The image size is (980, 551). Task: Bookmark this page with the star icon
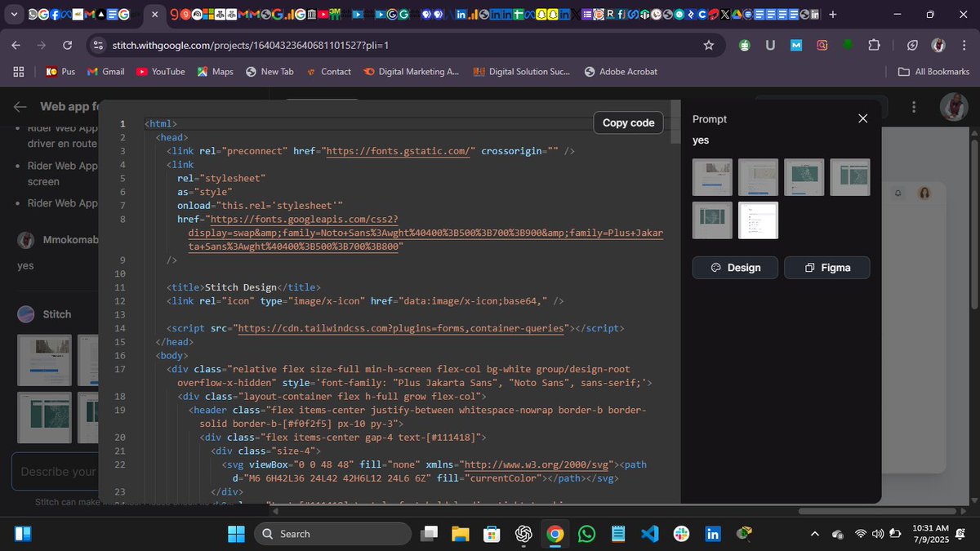[709, 45]
